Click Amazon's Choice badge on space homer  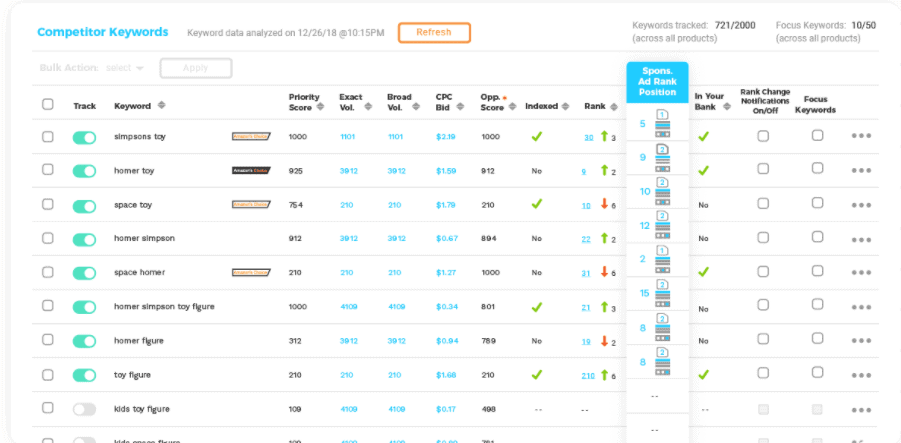[x=251, y=272]
